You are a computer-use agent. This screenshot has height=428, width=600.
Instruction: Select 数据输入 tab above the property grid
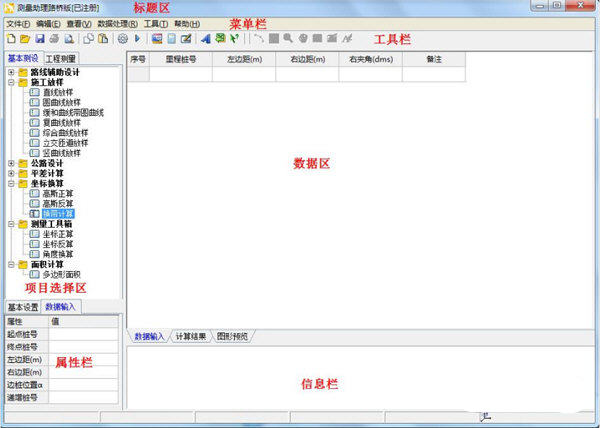click(60, 307)
